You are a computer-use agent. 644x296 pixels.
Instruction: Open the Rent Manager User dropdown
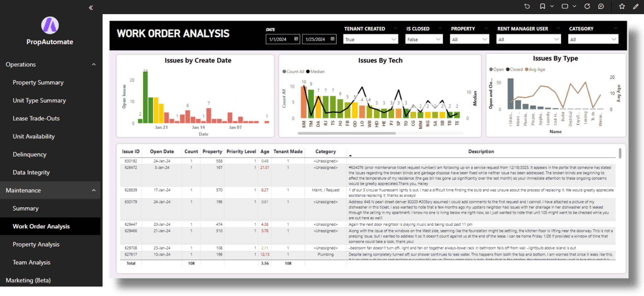coord(529,39)
